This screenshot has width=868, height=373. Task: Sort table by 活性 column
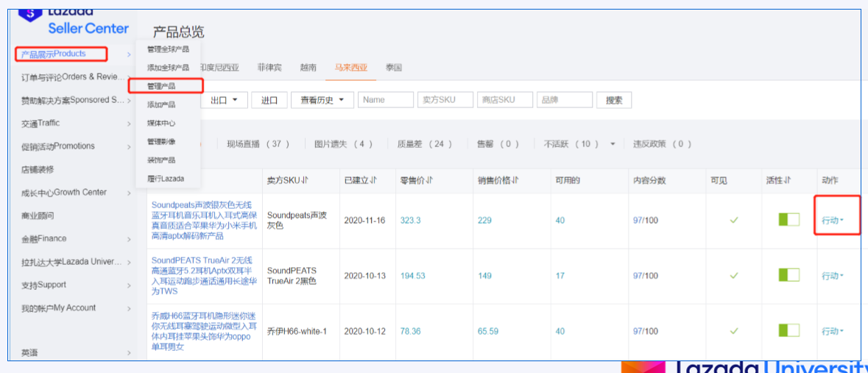coord(779,180)
